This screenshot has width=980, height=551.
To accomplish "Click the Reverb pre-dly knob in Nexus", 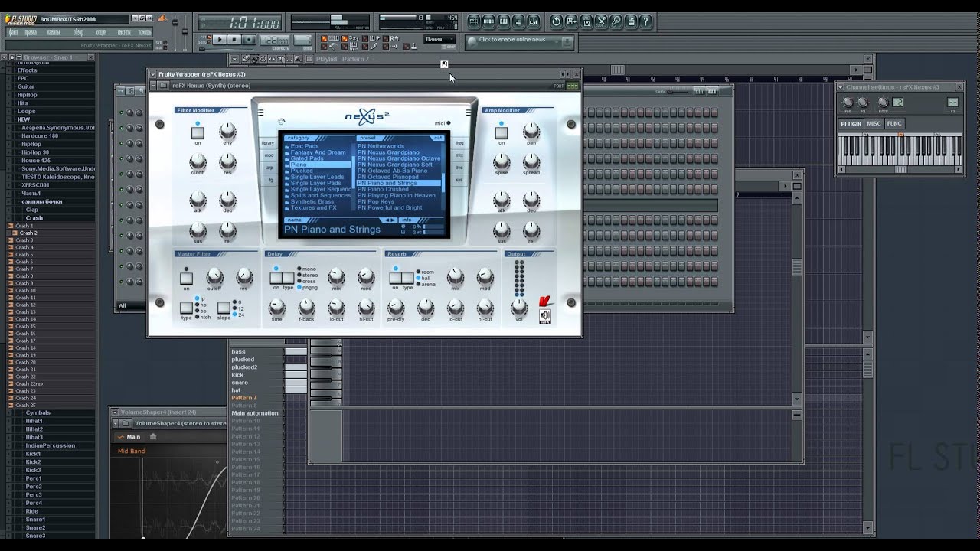I will tap(396, 306).
